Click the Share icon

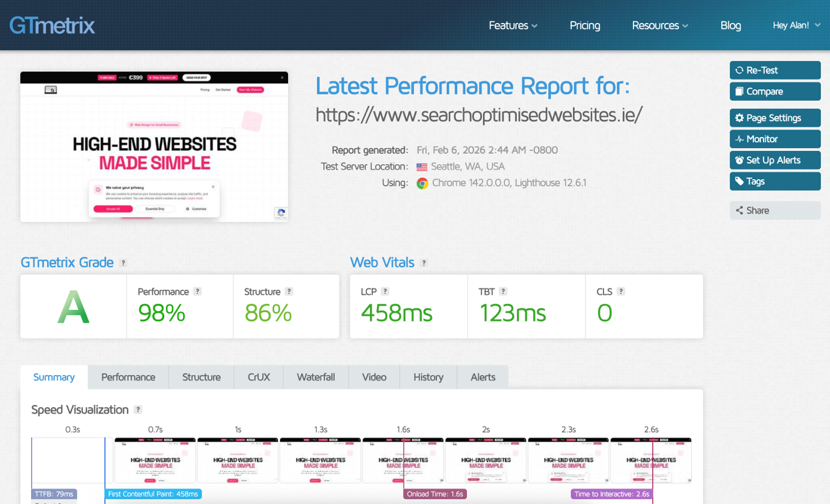(739, 210)
